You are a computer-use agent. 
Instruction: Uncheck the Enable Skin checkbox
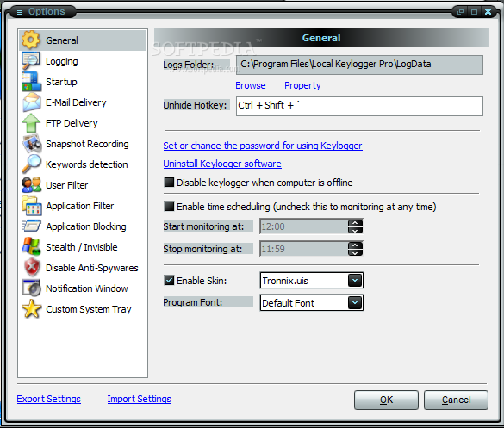(169, 280)
